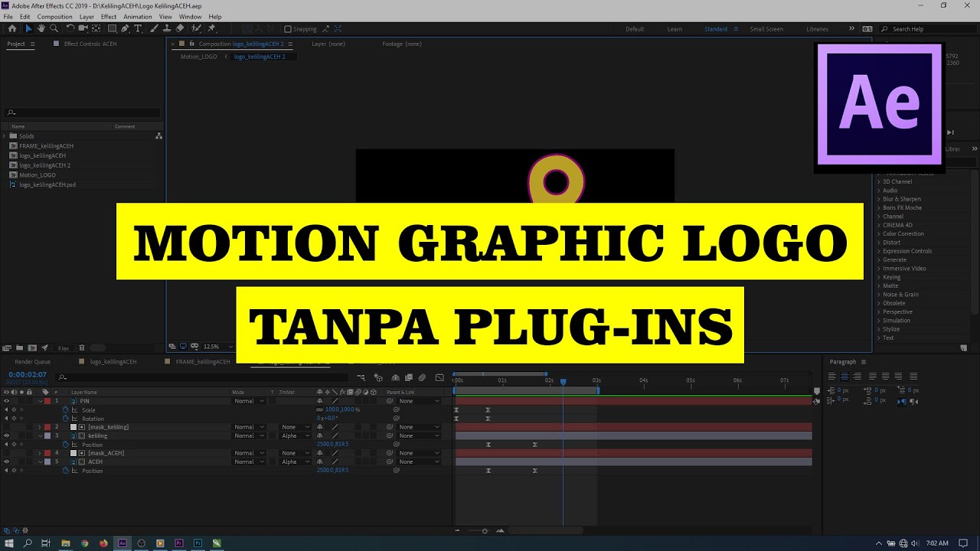
Task: Click the Search Help input field
Action: point(929,29)
